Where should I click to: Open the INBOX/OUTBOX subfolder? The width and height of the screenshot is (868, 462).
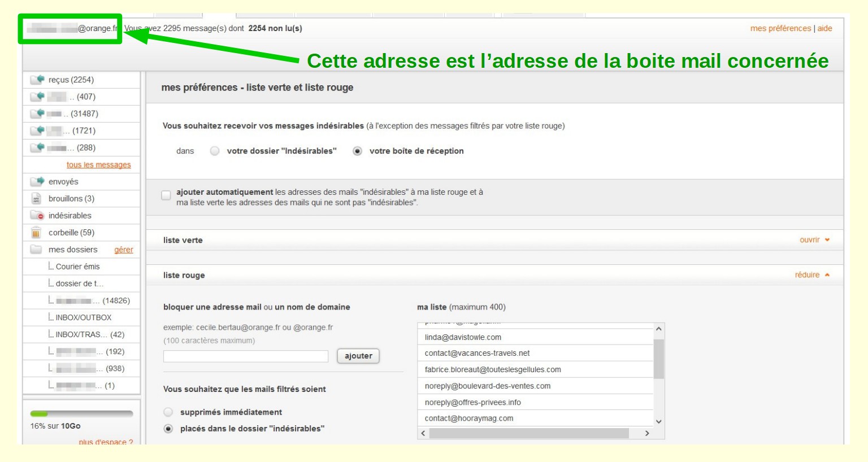coord(84,317)
